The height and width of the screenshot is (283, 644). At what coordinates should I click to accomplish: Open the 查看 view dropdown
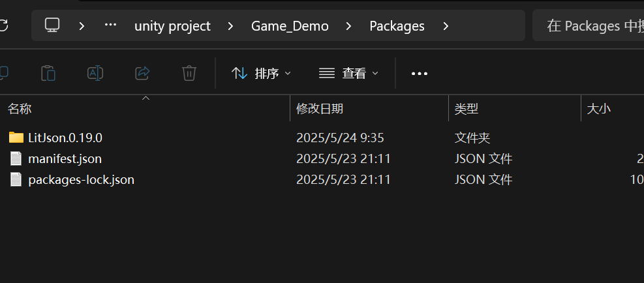coord(348,73)
